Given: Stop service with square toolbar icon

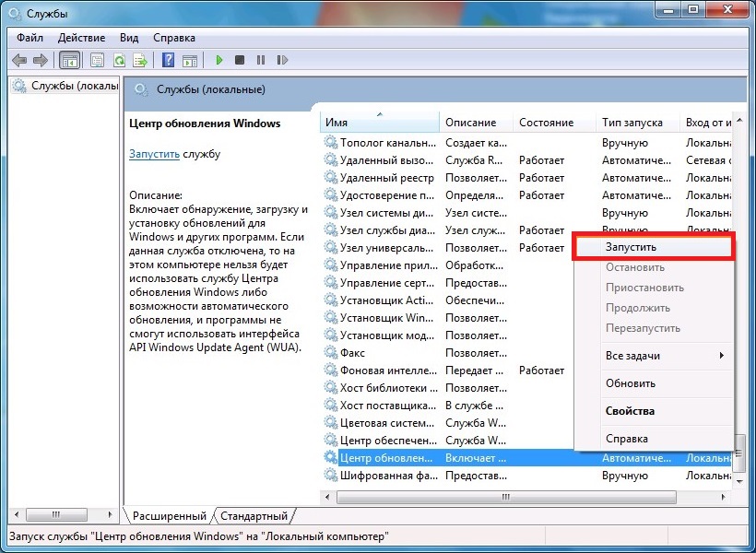Looking at the screenshot, I should click(240, 60).
